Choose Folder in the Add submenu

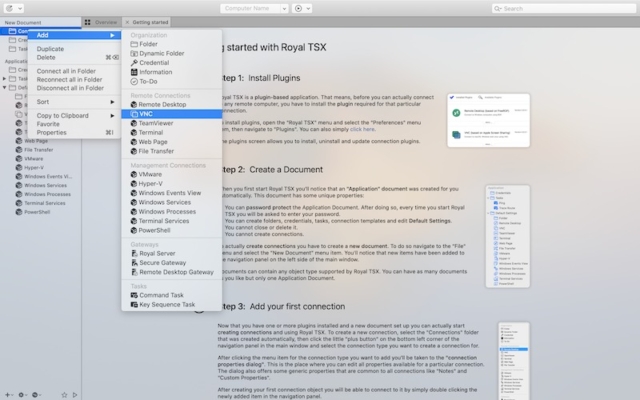pos(171,44)
